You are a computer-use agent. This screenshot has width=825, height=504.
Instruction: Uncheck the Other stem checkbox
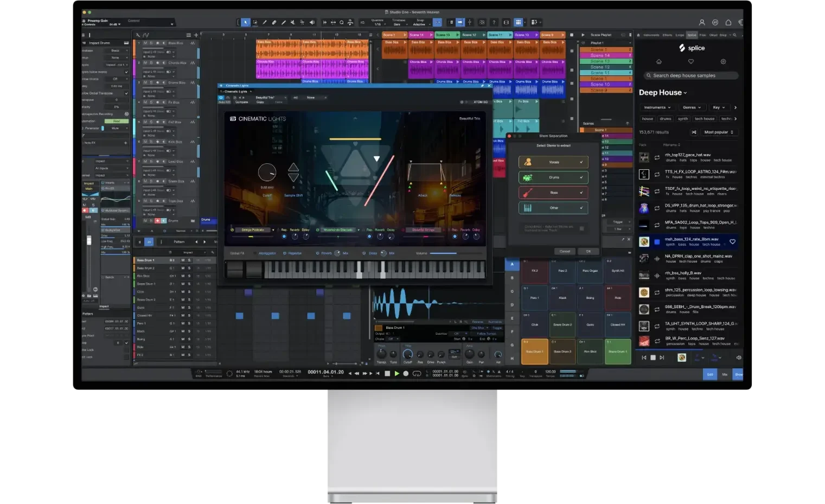tap(581, 208)
